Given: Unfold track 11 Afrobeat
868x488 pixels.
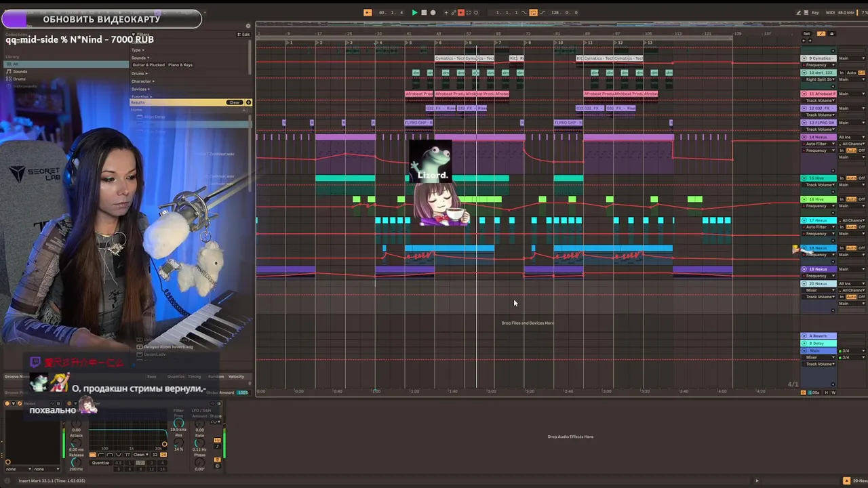Looking at the screenshot, I should coord(804,94).
